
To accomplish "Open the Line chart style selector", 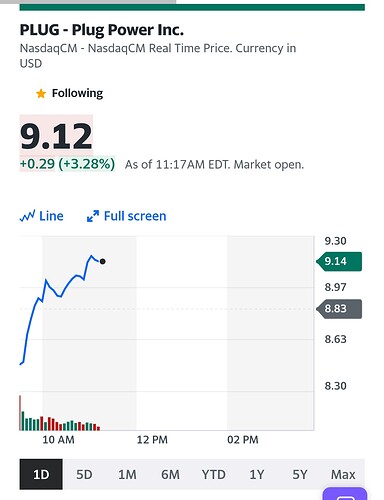I will [x=41, y=216].
